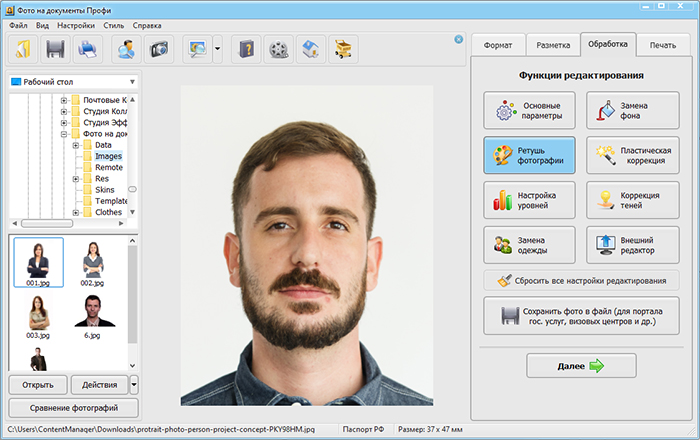Open dropdown arrow next to Действия
Image resolution: width=700 pixels, height=440 pixels.
(x=134, y=385)
